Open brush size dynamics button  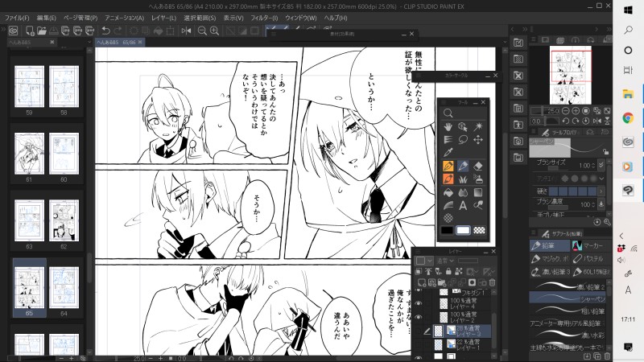tap(601, 165)
